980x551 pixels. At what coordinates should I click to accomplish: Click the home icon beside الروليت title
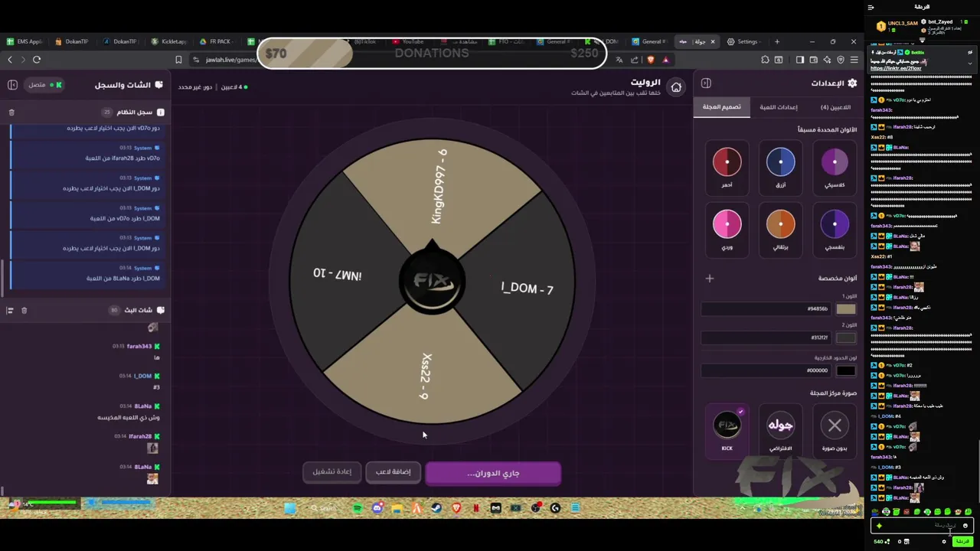(676, 87)
